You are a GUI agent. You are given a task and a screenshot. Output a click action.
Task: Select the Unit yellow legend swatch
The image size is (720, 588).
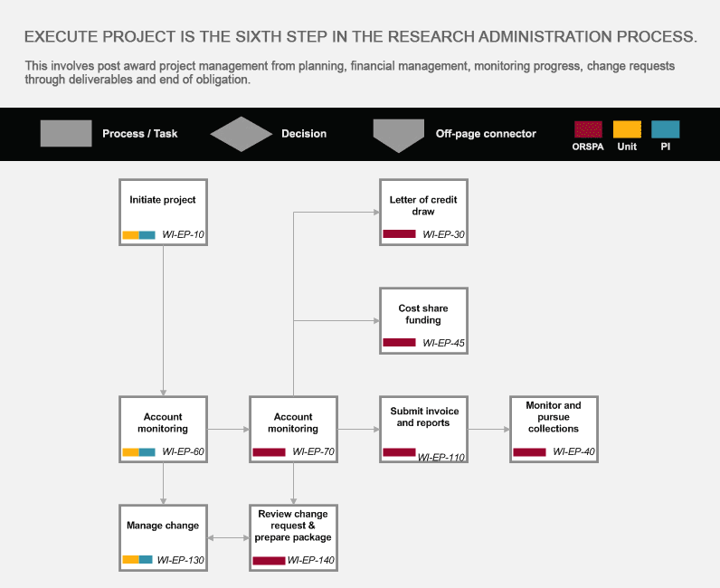pyautogui.click(x=627, y=129)
